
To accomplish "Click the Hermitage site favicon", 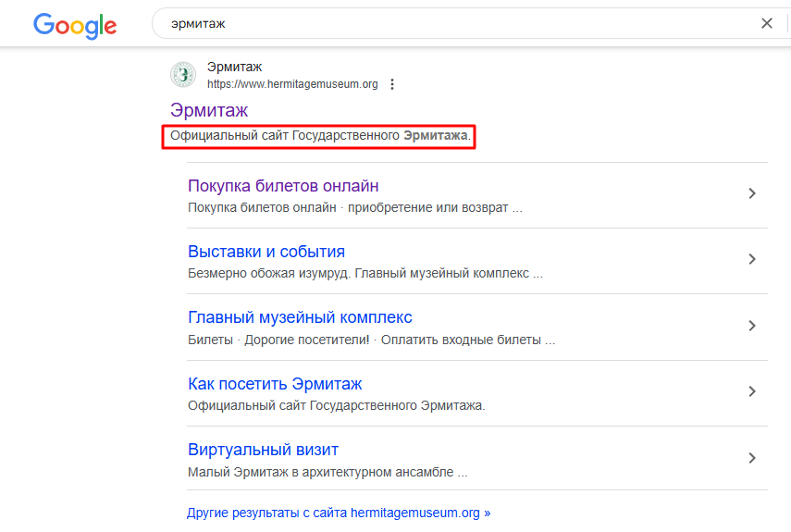I will [183, 75].
